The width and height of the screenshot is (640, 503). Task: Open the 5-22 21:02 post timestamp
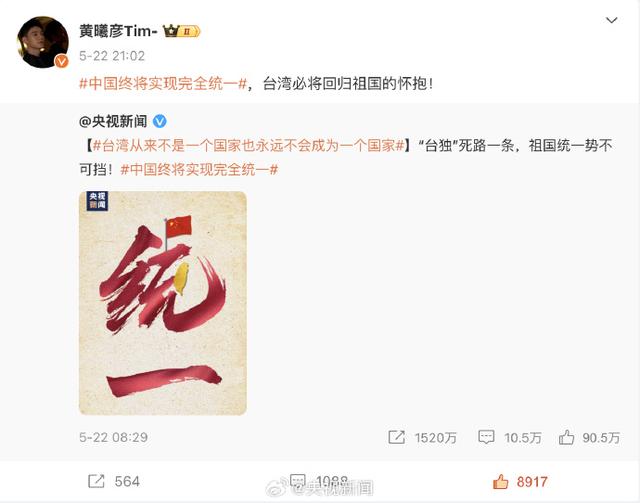click(112, 56)
